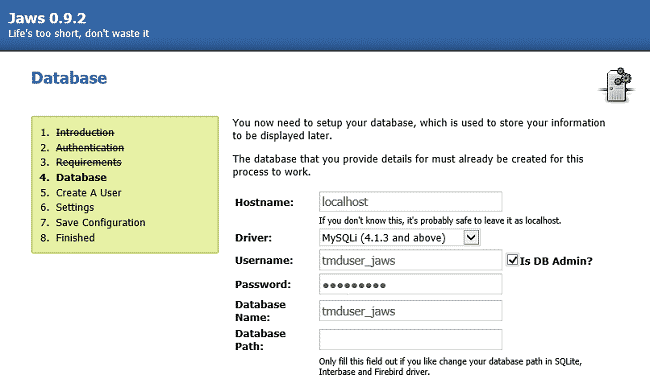The width and height of the screenshot is (650, 379).
Task: Click the tagline "Life's too short"
Action: click(x=78, y=34)
